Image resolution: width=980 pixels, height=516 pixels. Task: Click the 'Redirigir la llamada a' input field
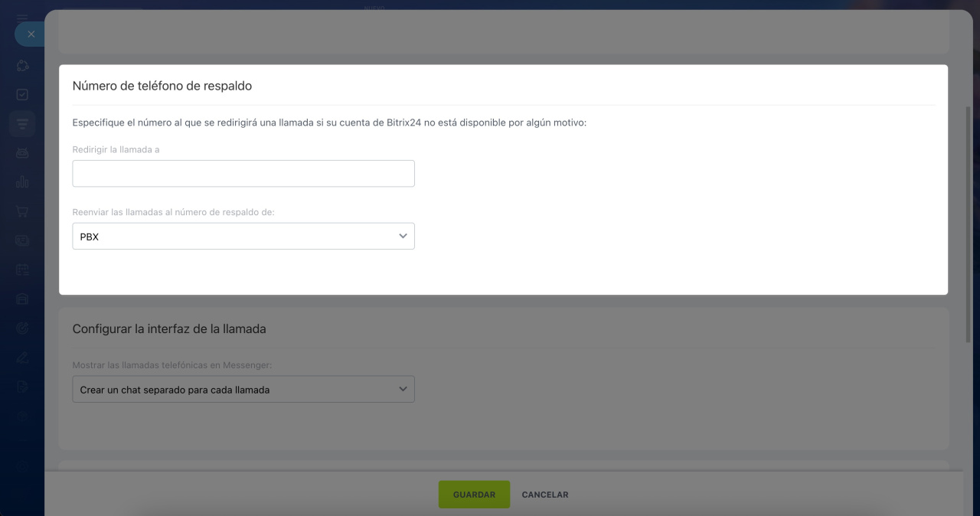click(x=243, y=174)
